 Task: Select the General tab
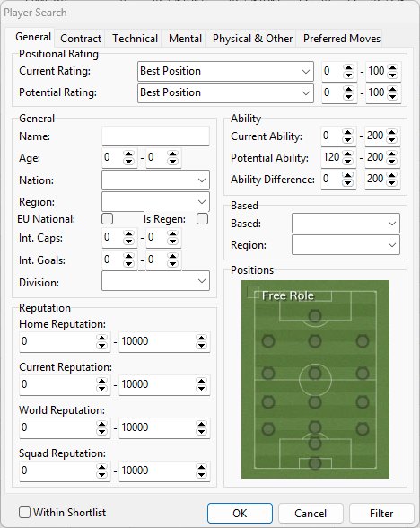pyautogui.click(x=33, y=37)
